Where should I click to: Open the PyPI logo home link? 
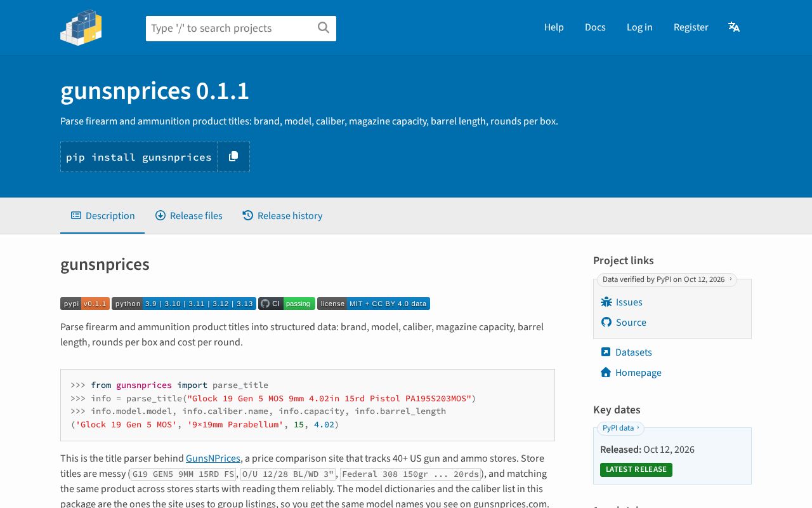81,27
